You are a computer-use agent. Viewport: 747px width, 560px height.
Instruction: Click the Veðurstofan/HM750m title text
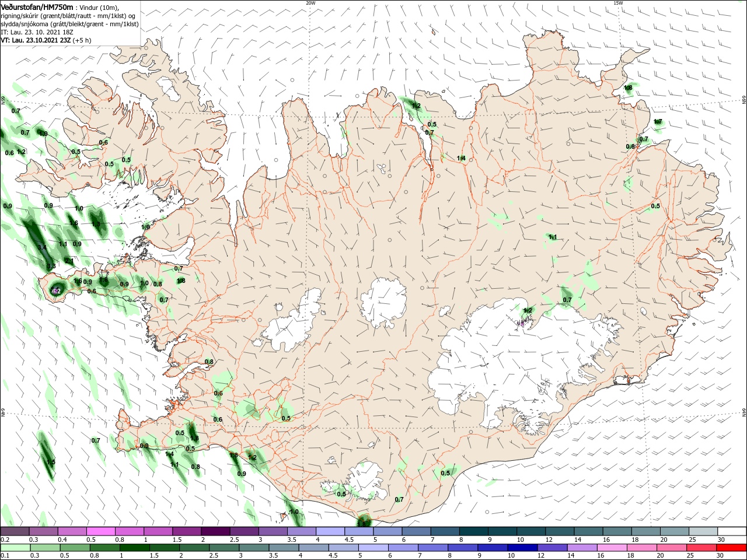point(37,6)
